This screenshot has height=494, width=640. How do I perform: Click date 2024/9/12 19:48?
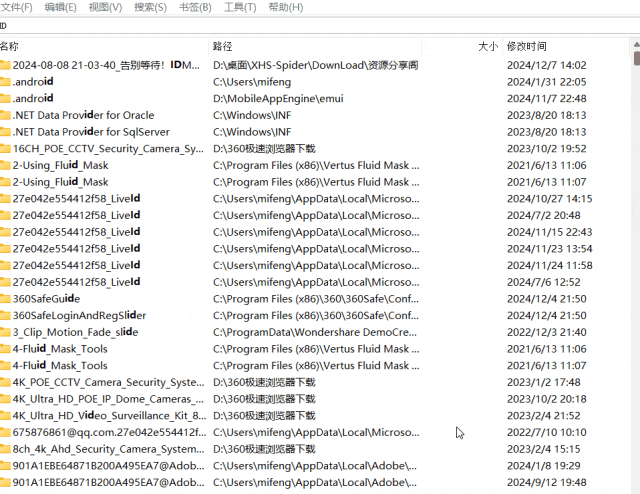[547, 483]
